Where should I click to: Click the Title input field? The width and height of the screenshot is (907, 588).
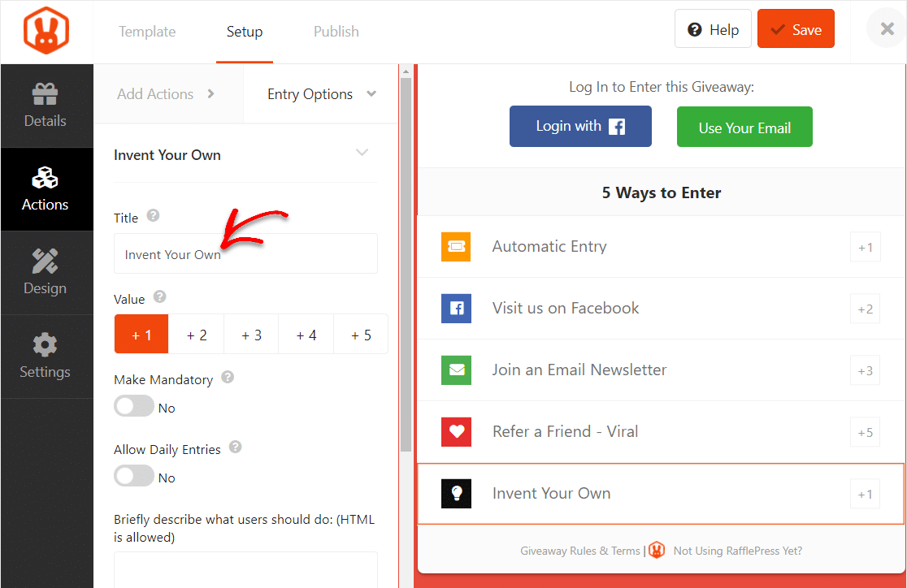point(245,253)
